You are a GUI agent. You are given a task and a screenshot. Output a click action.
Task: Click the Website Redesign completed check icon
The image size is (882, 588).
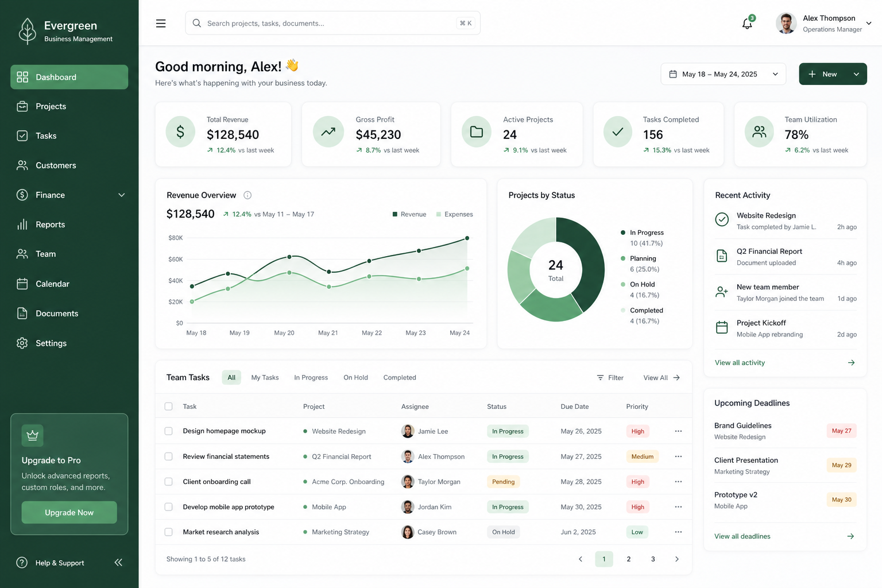click(x=722, y=219)
